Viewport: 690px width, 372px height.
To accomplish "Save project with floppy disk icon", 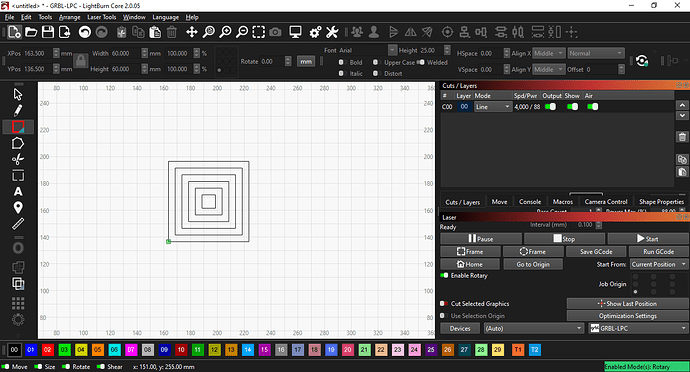I will point(48,32).
